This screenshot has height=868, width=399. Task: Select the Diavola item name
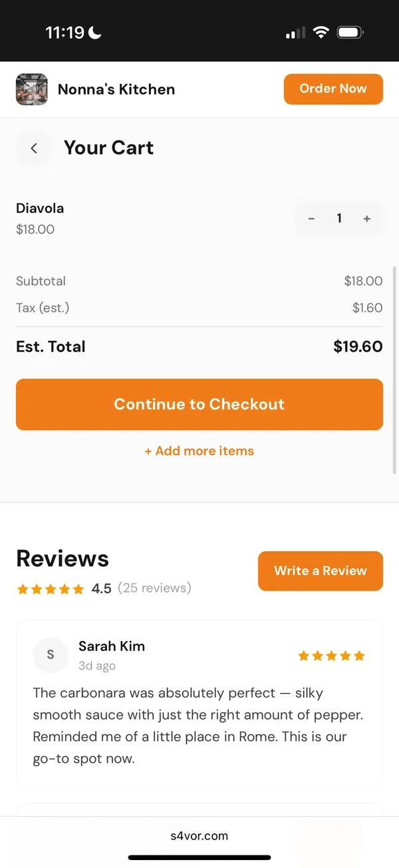[40, 208]
